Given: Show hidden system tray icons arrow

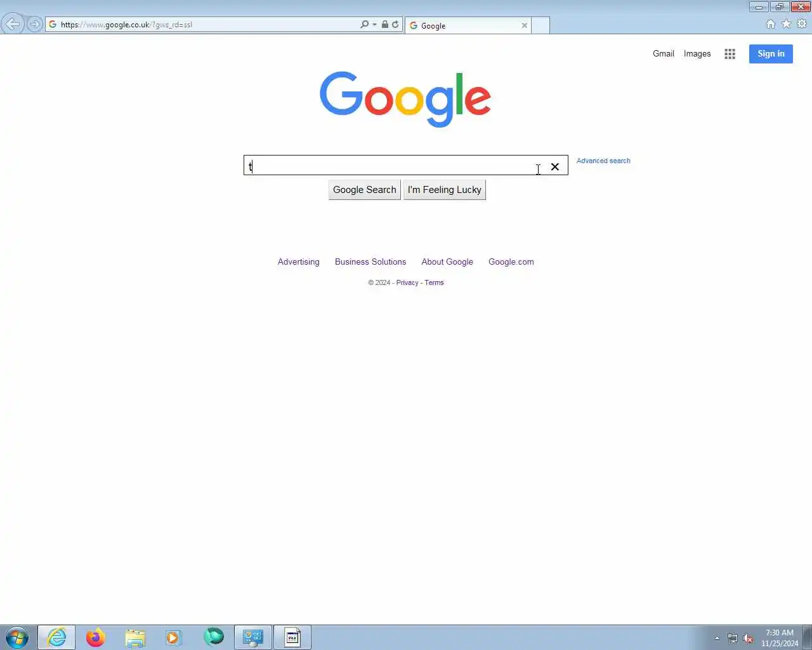Looking at the screenshot, I should pos(717,638).
